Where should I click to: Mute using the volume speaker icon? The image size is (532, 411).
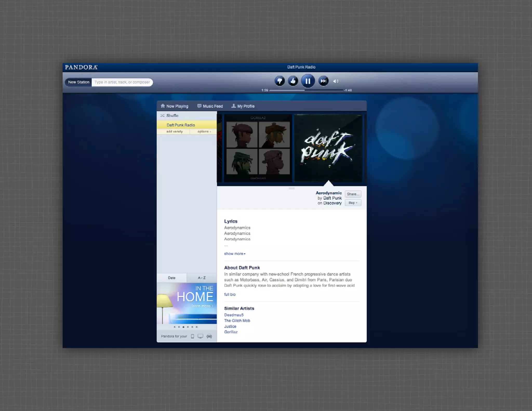tap(336, 81)
